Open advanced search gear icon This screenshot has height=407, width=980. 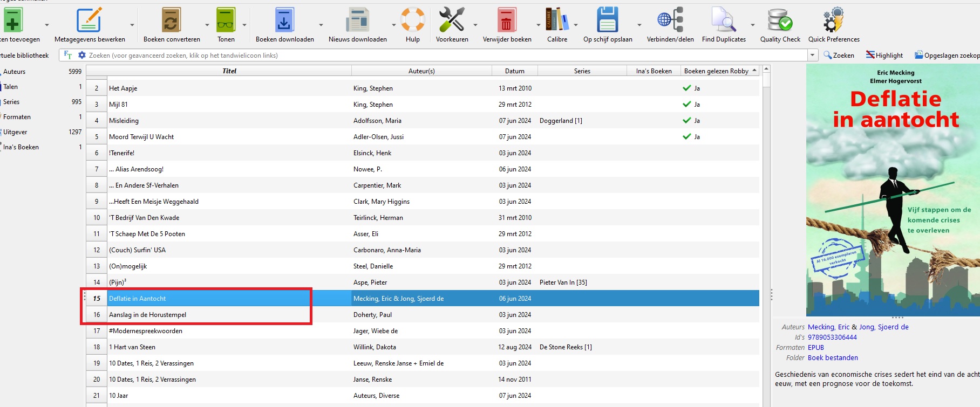(82, 55)
